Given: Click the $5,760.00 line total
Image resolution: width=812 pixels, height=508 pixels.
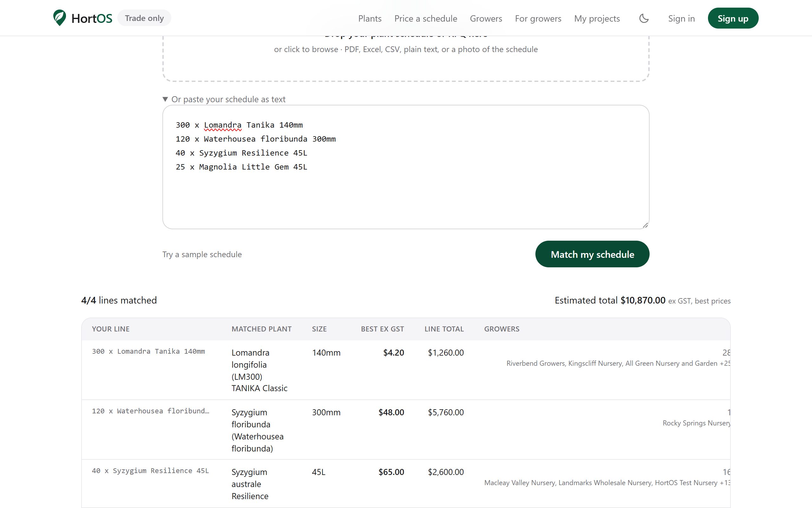Looking at the screenshot, I should [x=446, y=412].
